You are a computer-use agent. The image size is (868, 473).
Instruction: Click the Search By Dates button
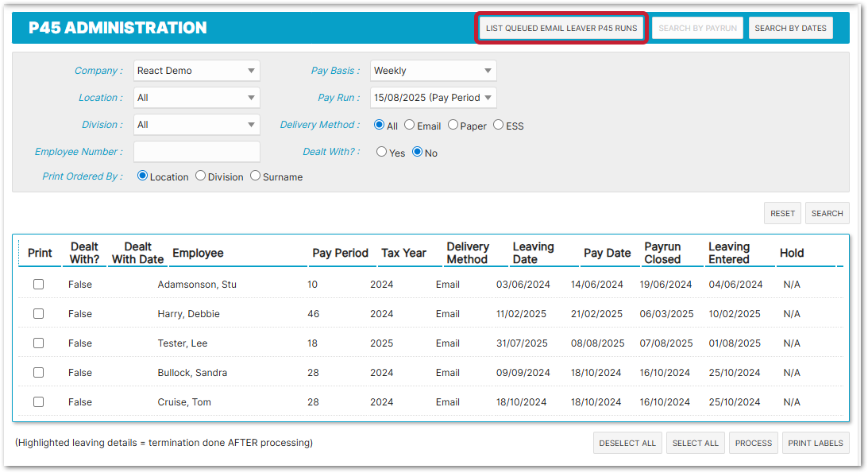(790, 28)
